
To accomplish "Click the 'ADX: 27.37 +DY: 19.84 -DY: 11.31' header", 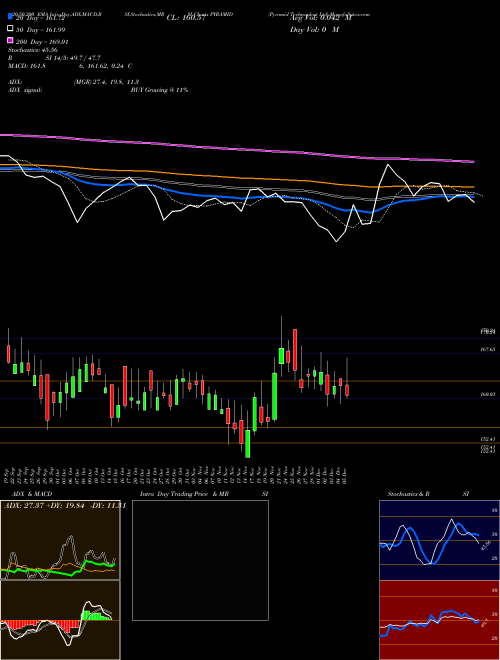I will (65, 506).
